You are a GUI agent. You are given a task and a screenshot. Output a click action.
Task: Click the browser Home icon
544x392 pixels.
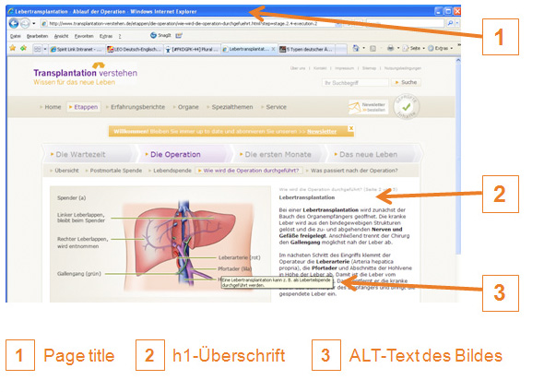(356, 48)
